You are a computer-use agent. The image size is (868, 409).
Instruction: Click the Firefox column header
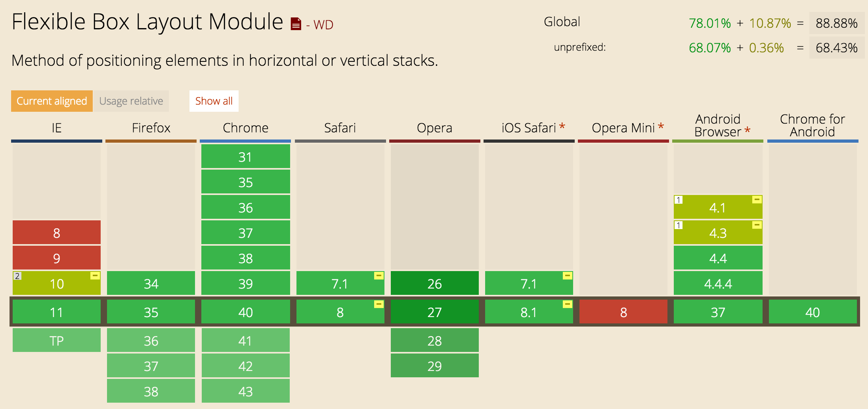pyautogui.click(x=151, y=128)
